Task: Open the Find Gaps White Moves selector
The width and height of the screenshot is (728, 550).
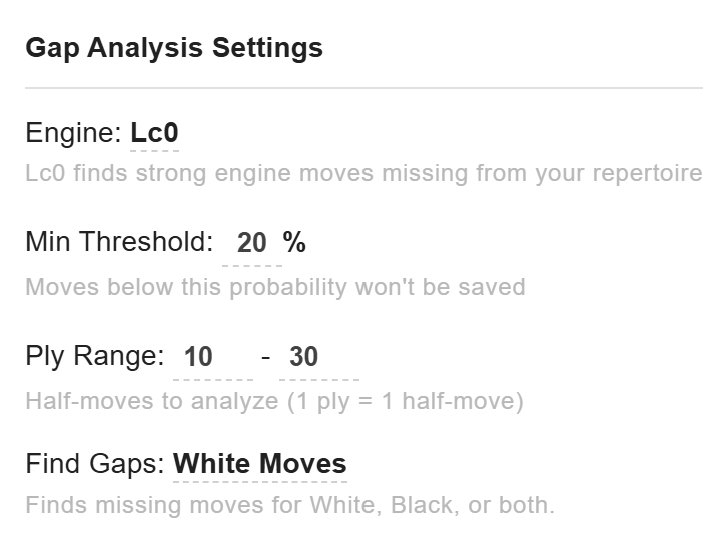Action: click(259, 464)
